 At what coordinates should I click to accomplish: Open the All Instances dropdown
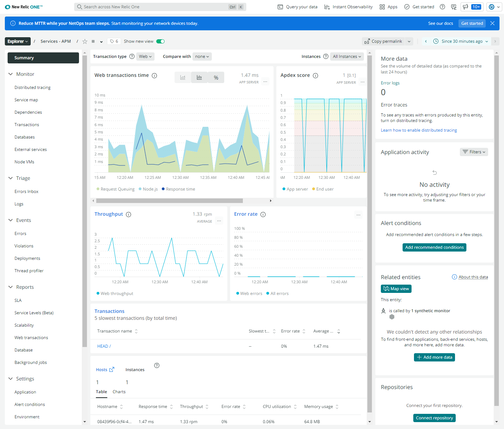(x=347, y=57)
